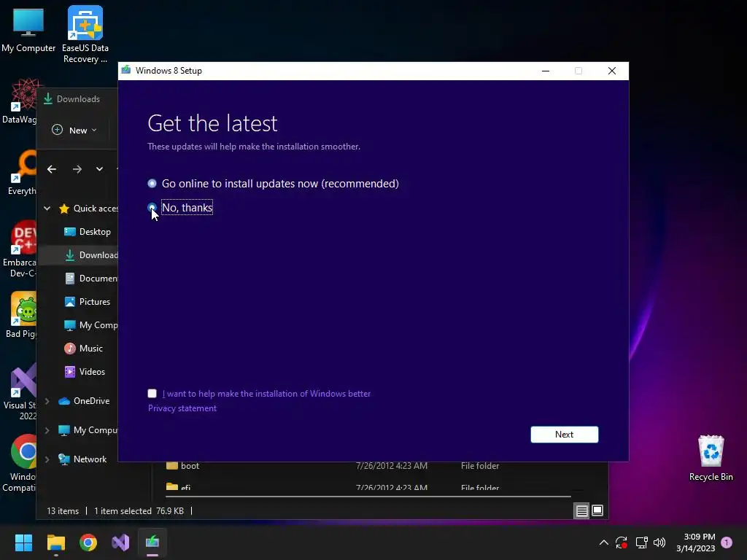Open Windows Start menu

click(x=23, y=542)
